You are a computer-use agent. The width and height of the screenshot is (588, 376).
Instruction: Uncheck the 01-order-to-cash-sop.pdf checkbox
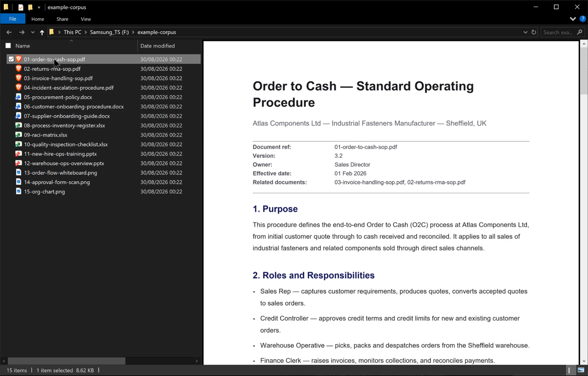coord(11,59)
